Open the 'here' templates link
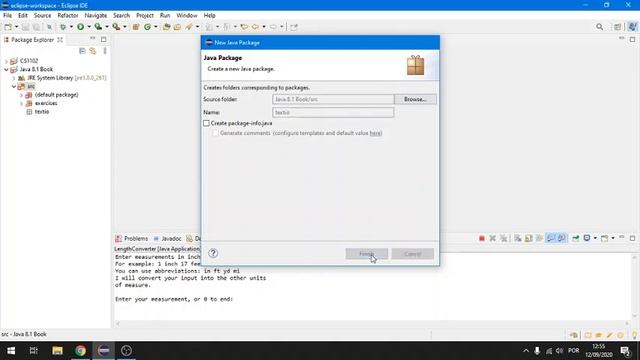The image size is (640, 360). point(375,133)
